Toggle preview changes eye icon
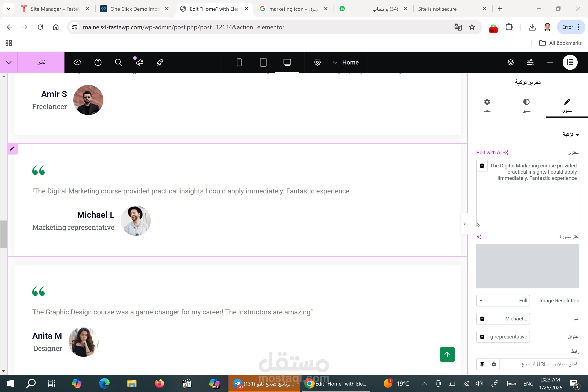588x392 pixels. (77, 62)
